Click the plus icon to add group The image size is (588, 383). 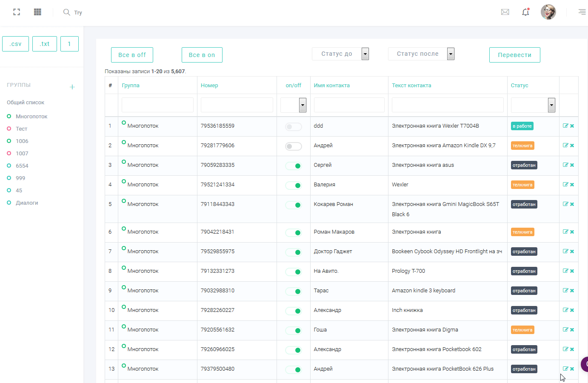point(72,87)
